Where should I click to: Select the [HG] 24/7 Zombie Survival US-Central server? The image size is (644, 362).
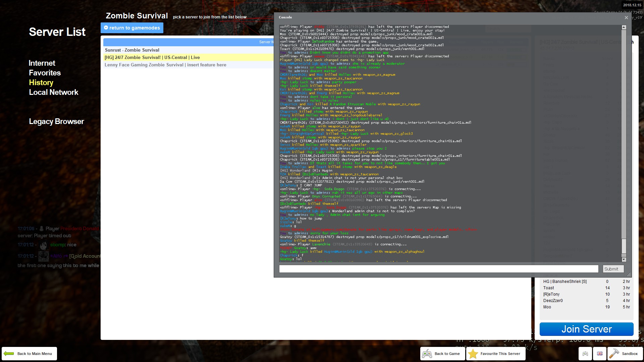click(189, 57)
